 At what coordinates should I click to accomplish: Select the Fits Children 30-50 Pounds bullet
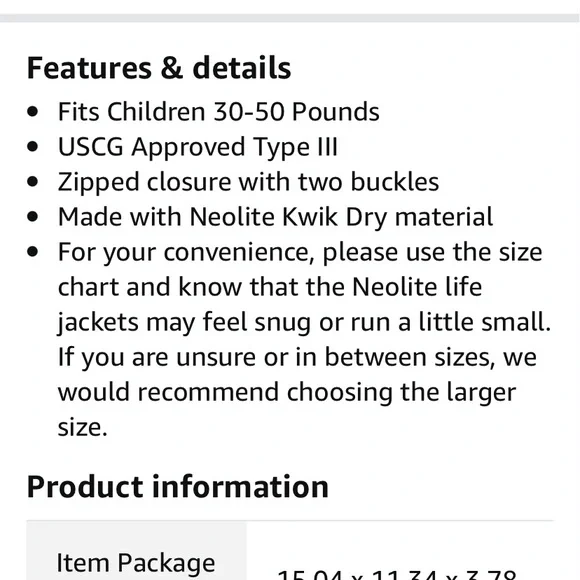pyautogui.click(x=219, y=111)
